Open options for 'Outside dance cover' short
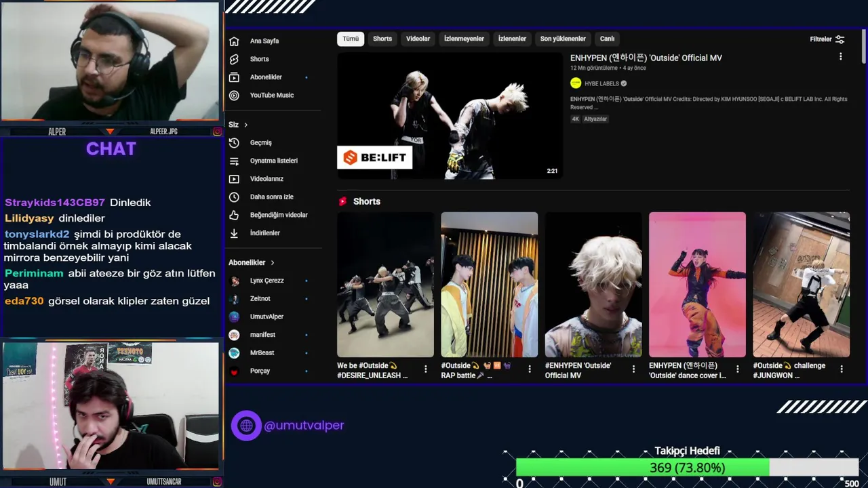The image size is (868, 488). pos(737,369)
